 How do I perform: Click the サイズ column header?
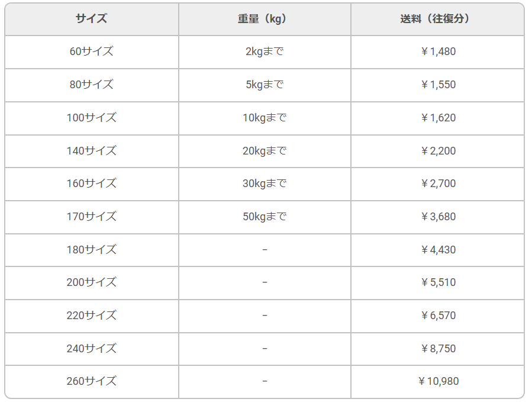click(x=91, y=19)
